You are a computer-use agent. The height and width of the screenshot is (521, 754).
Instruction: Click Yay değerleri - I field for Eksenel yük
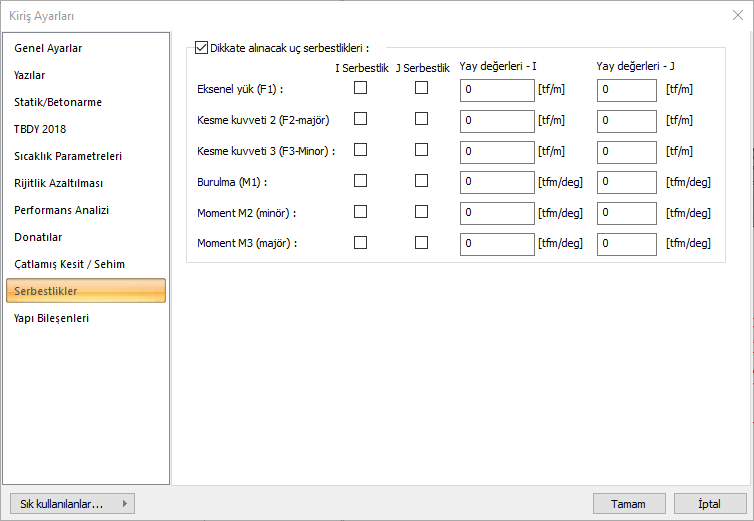(497, 90)
